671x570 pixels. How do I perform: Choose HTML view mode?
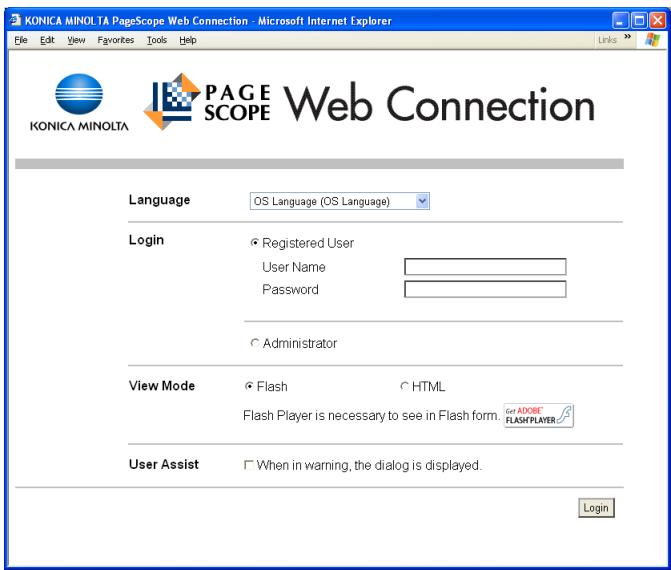click(x=404, y=386)
